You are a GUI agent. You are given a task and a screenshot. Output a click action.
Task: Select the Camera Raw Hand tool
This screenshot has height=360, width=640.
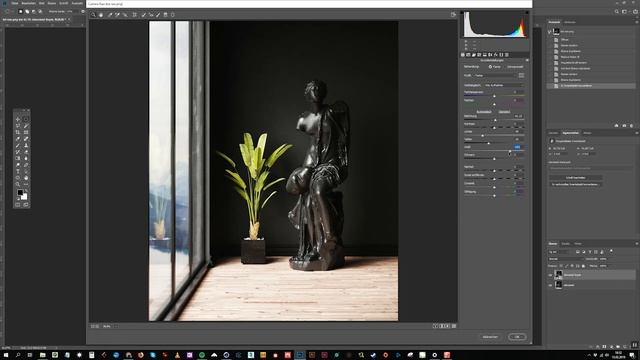(101, 15)
